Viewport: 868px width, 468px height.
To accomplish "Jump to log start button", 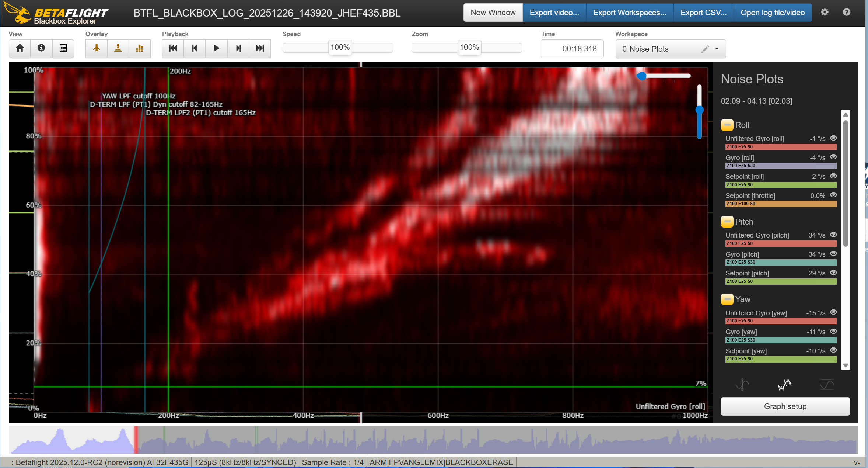I will 173,48.
